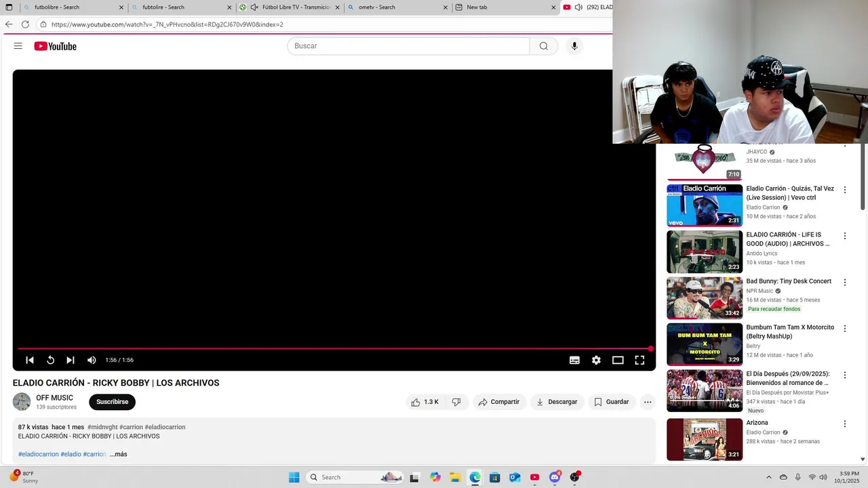Open Microsoft Edge on the taskbar
Viewport: 868px width, 488px height.
pyautogui.click(x=475, y=477)
